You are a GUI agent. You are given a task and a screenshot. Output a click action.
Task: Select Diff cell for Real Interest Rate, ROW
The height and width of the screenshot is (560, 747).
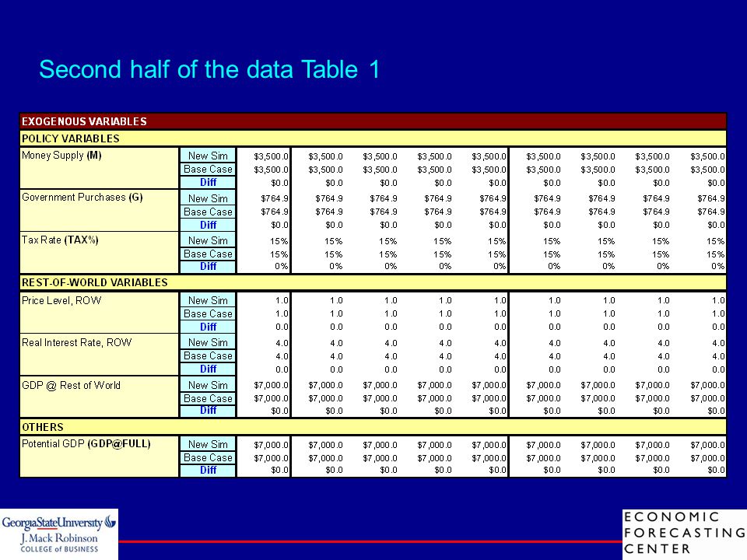[208, 369]
